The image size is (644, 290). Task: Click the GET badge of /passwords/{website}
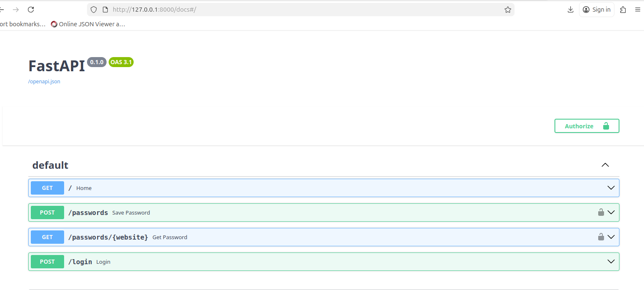point(47,237)
